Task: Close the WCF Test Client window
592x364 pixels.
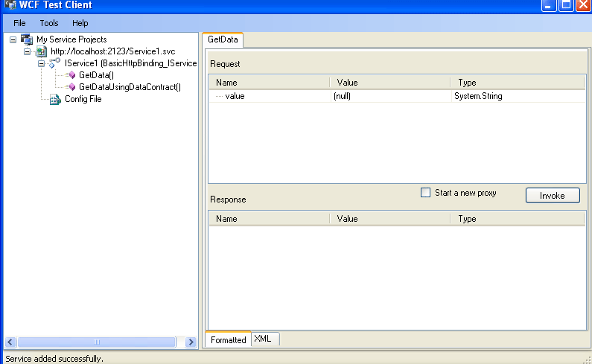Action: click(x=583, y=5)
